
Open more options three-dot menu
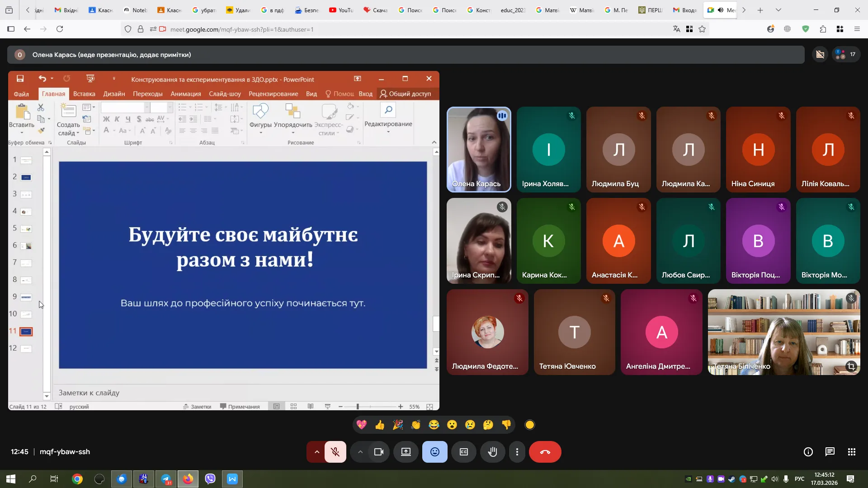point(517,452)
